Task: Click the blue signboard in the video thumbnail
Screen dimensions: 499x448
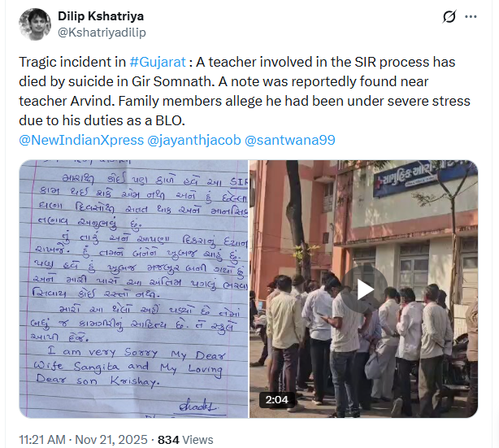Action: (x=426, y=177)
